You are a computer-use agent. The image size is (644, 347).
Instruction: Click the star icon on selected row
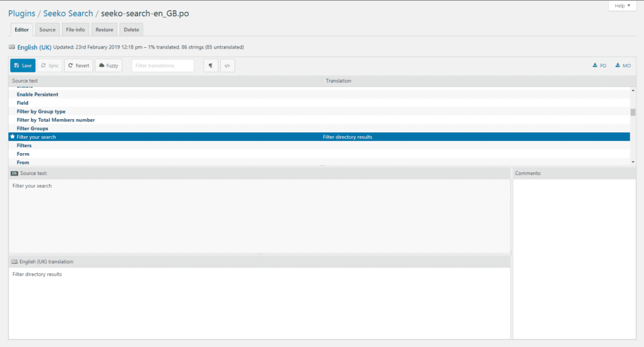[13, 137]
